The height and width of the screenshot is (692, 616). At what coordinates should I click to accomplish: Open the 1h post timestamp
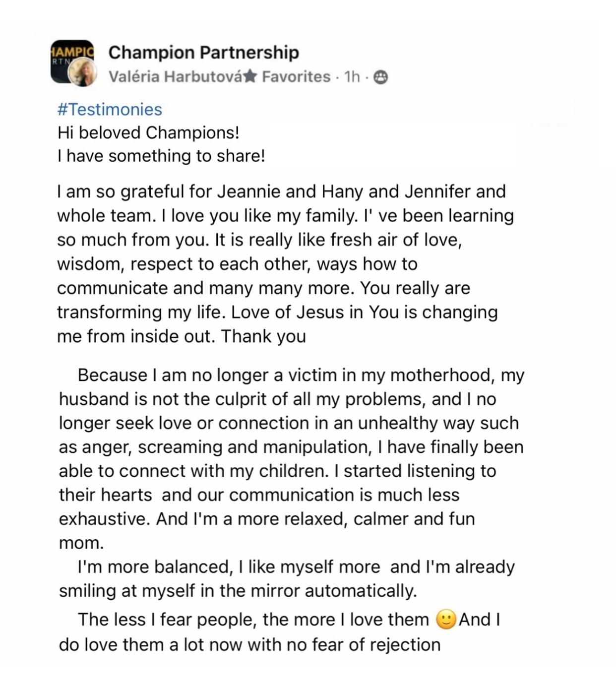pyautogui.click(x=352, y=76)
